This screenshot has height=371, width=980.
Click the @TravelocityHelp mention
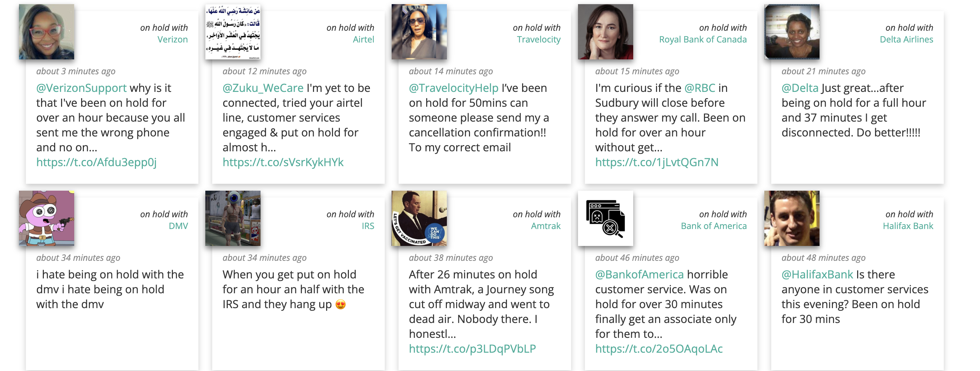[453, 88]
